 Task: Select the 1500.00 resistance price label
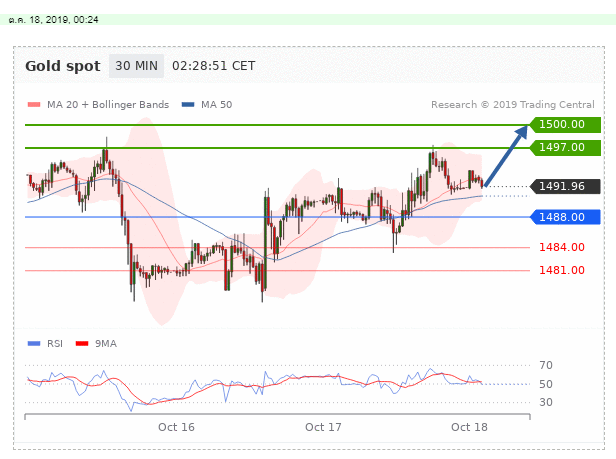coord(565,125)
